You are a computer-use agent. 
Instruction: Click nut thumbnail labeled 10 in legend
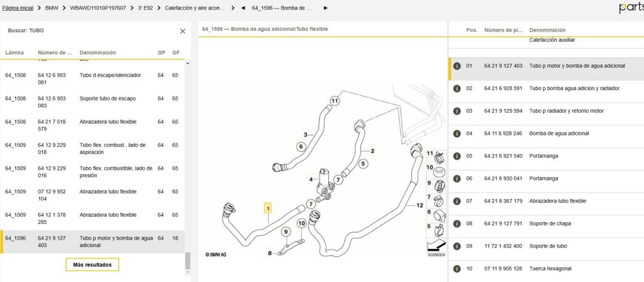click(436, 170)
